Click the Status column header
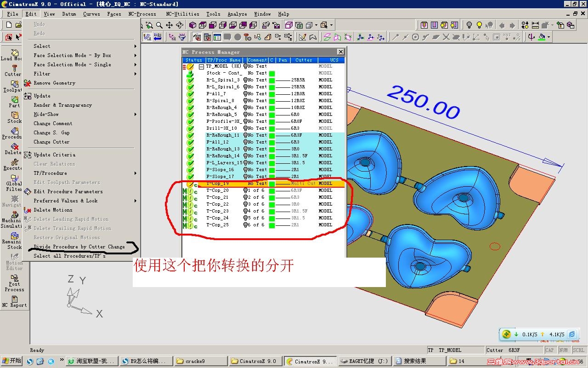588x368 pixels. click(x=193, y=60)
